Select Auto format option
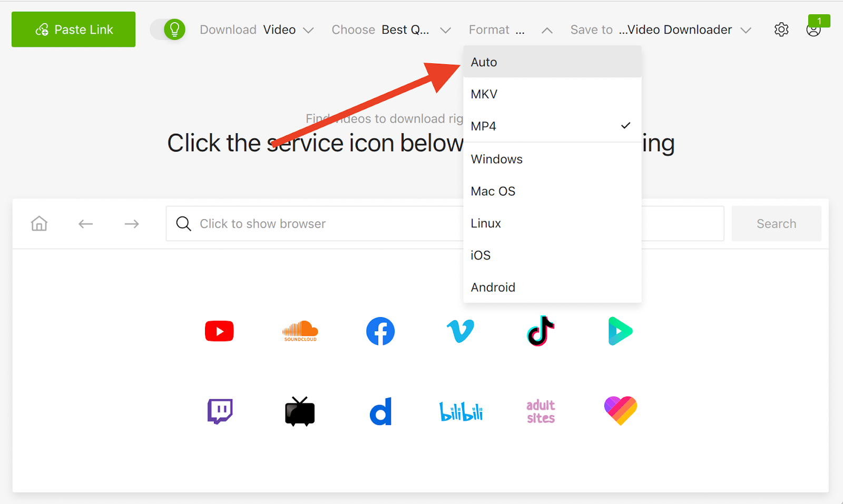Screen dimensions: 843x504 [552, 62]
